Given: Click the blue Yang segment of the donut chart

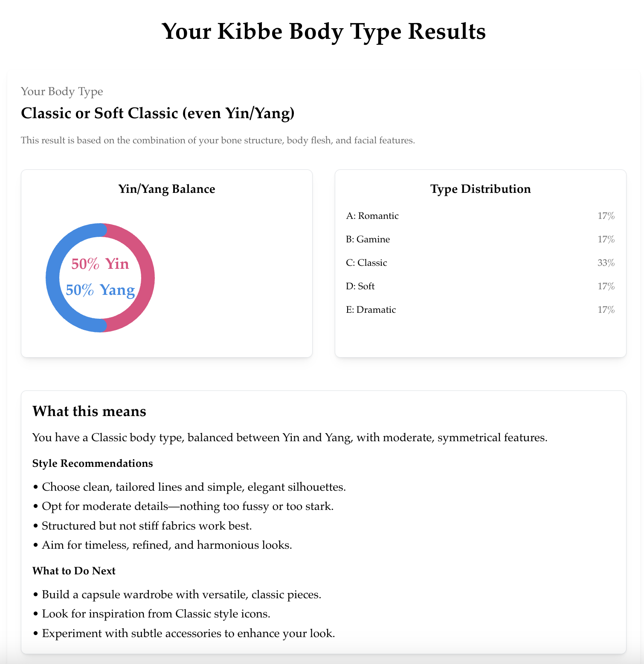Looking at the screenshot, I should coord(53,277).
